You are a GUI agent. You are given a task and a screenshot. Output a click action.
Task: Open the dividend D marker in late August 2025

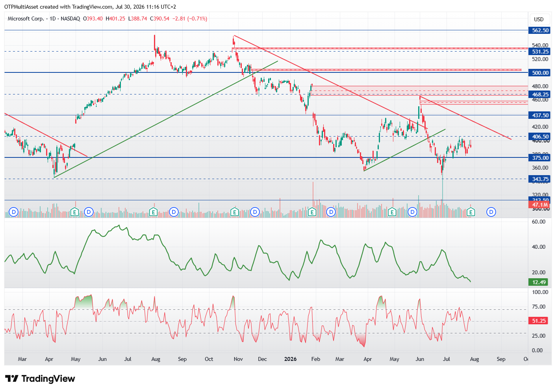174,212
